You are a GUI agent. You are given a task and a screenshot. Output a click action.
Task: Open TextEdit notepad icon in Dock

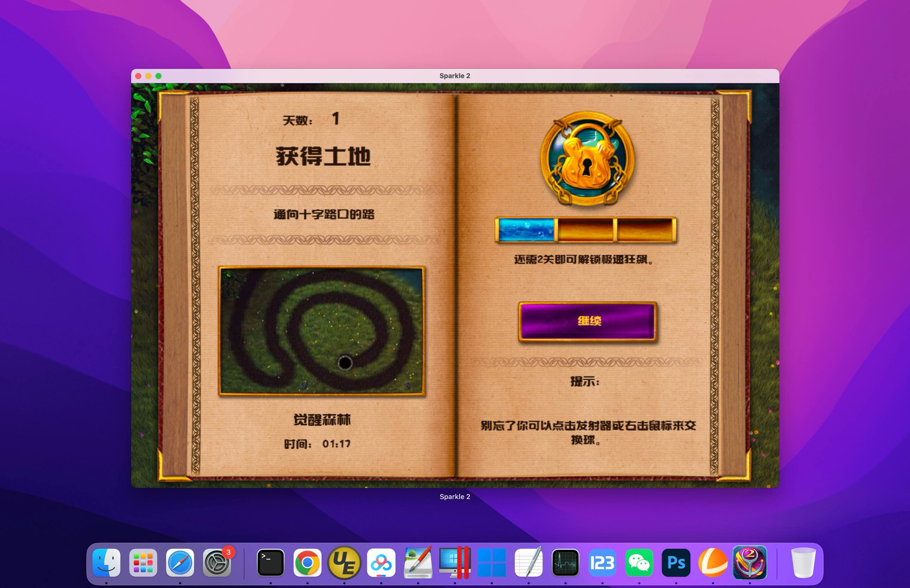coord(528,562)
